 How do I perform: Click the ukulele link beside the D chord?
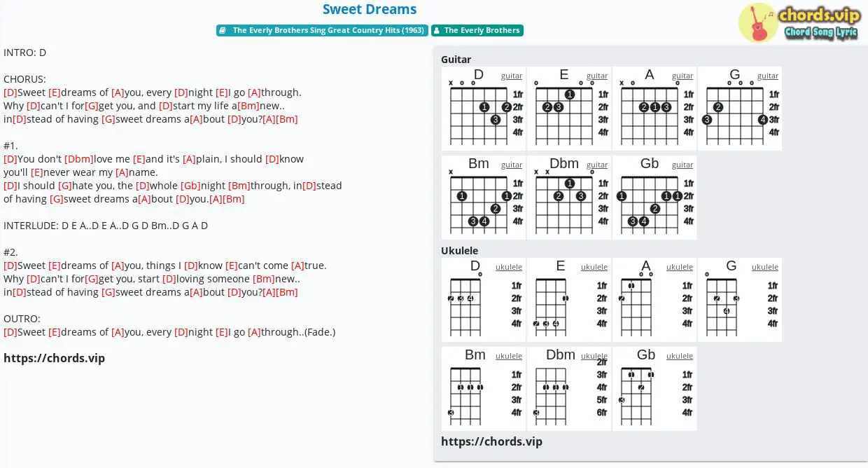point(509,267)
